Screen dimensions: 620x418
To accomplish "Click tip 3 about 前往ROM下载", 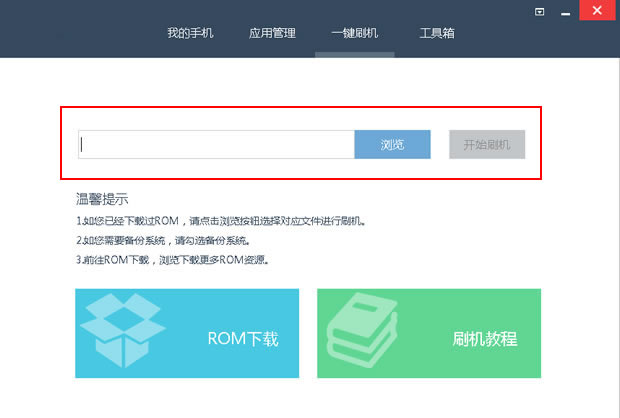I will 173,260.
